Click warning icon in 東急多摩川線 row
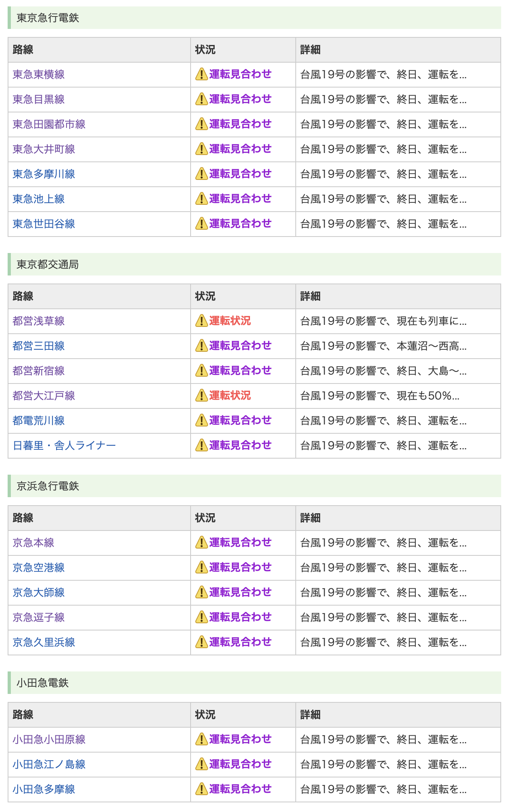 [201, 174]
